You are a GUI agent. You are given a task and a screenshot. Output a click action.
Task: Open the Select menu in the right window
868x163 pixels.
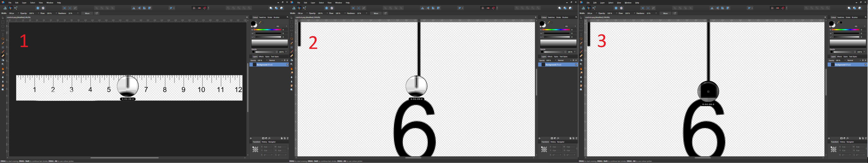pos(611,3)
